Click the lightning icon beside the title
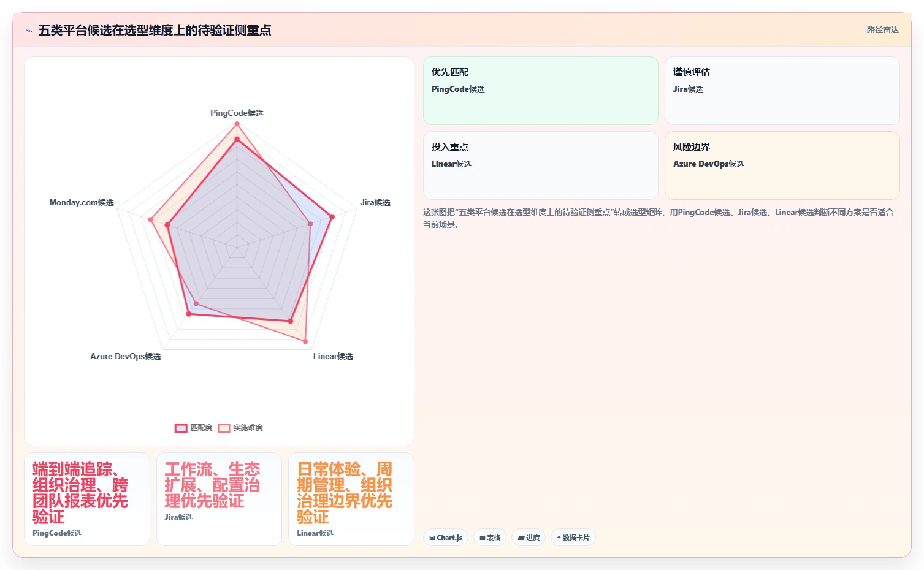924x570 pixels. [x=29, y=31]
